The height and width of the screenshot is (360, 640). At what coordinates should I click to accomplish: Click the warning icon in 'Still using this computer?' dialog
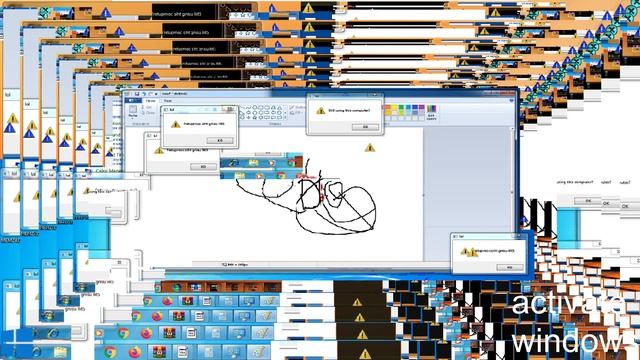(321, 111)
